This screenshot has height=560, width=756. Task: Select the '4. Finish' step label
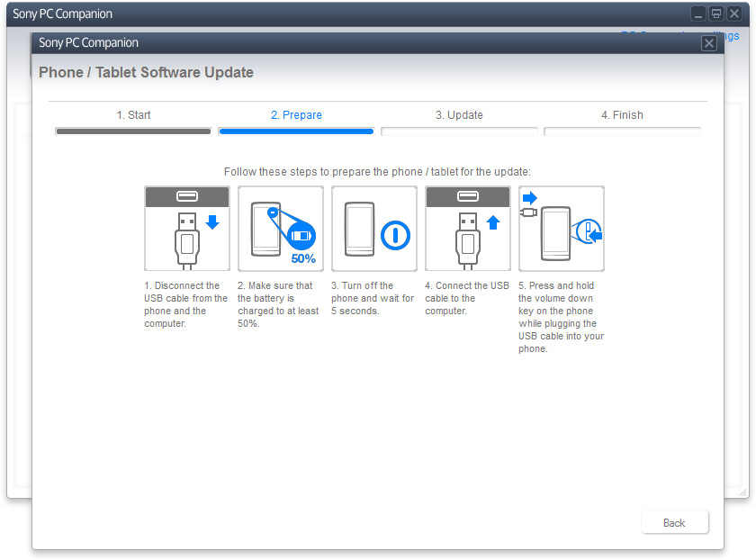coord(622,115)
